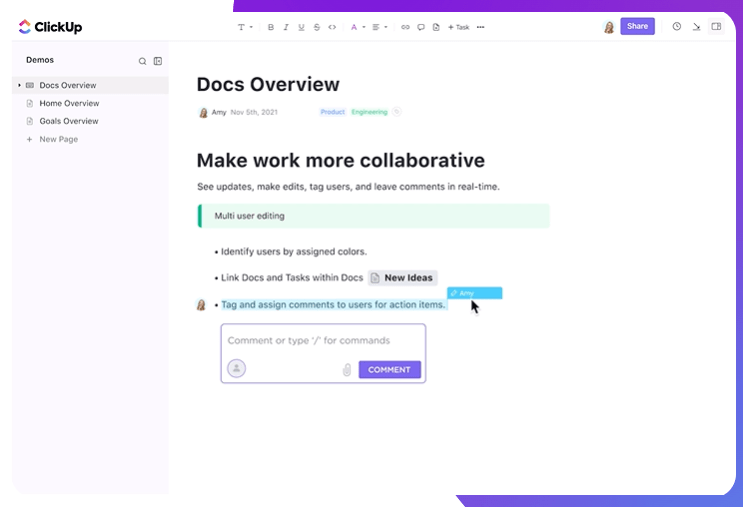This screenshot has width=743, height=507.
Task: Add a comment via toolbar bubble icon
Action: (x=421, y=27)
